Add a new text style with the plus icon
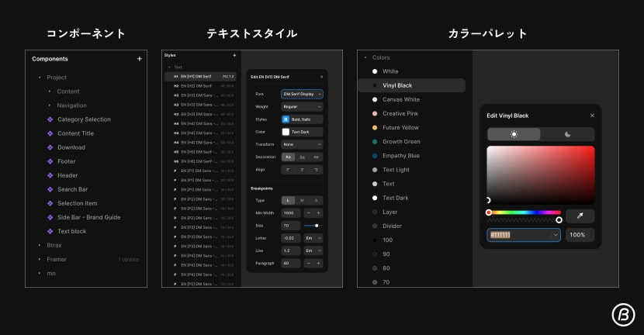 click(234, 55)
